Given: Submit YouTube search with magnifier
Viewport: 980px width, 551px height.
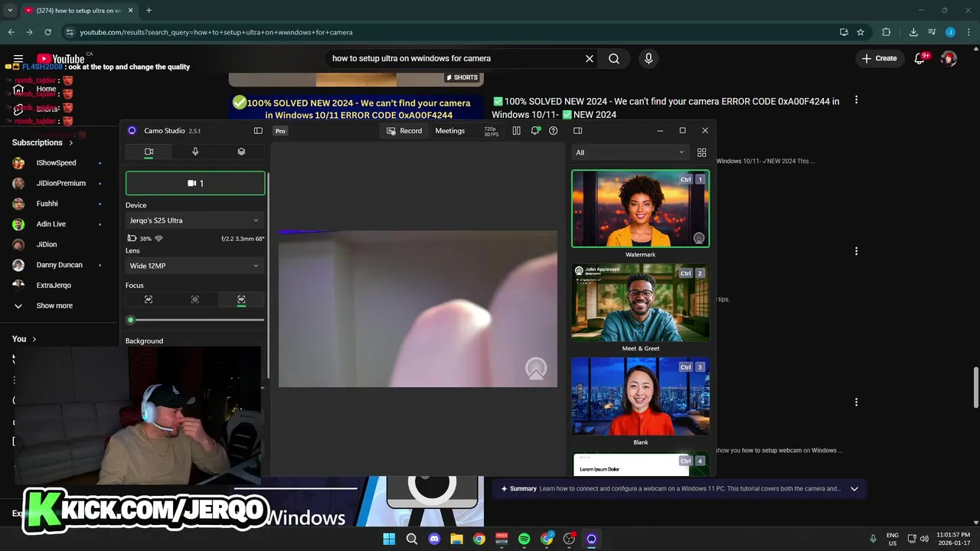Looking at the screenshot, I should point(614,58).
